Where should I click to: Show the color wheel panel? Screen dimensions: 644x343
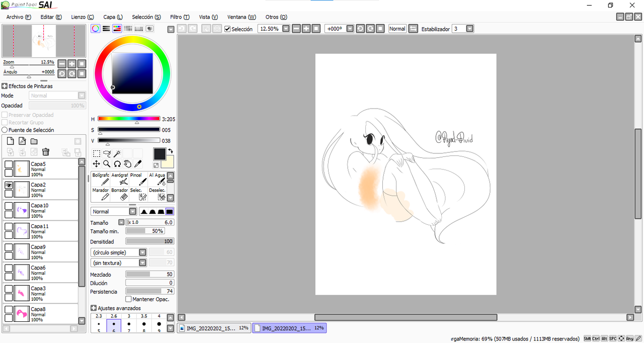click(x=95, y=29)
